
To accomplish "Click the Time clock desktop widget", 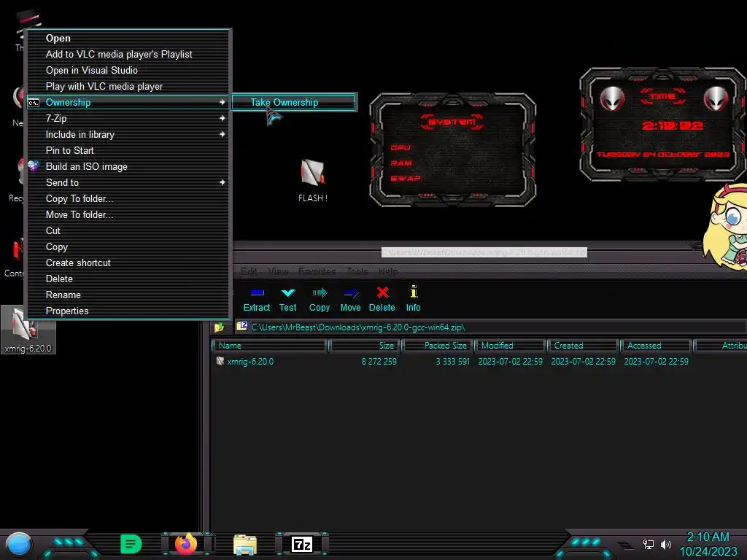I will coord(663,124).
